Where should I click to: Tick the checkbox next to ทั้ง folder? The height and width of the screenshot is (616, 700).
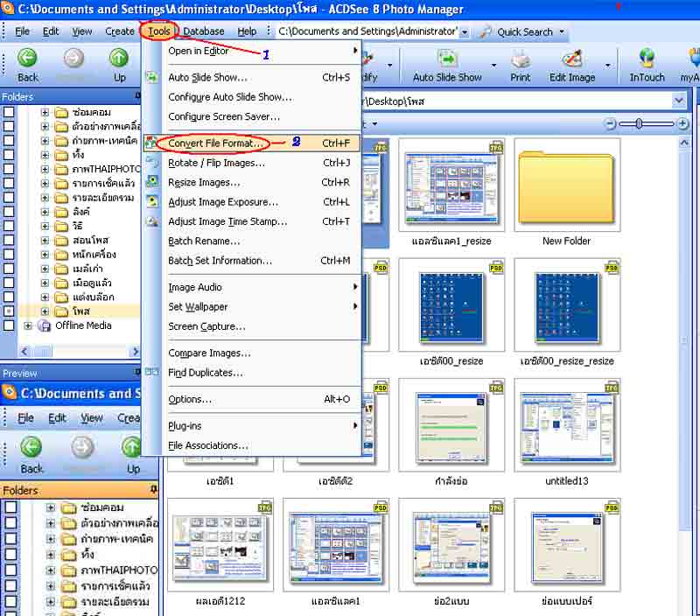pos(9,155)
